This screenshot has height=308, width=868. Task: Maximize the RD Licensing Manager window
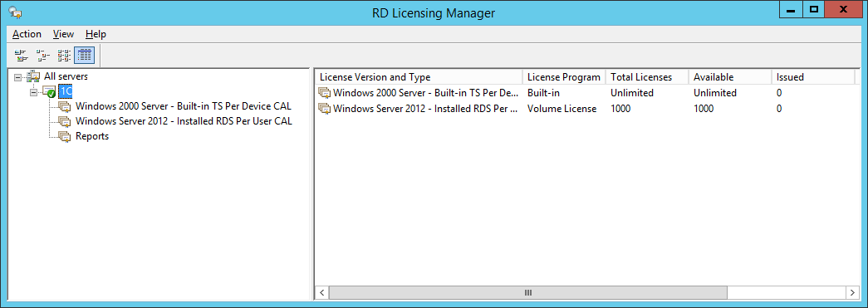pos(814,9)
